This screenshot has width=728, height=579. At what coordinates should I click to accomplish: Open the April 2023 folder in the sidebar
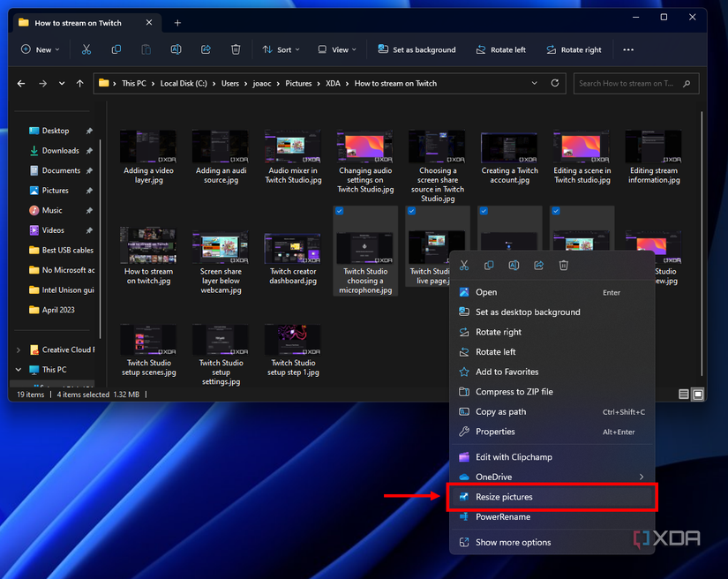(x=57, y=310)
